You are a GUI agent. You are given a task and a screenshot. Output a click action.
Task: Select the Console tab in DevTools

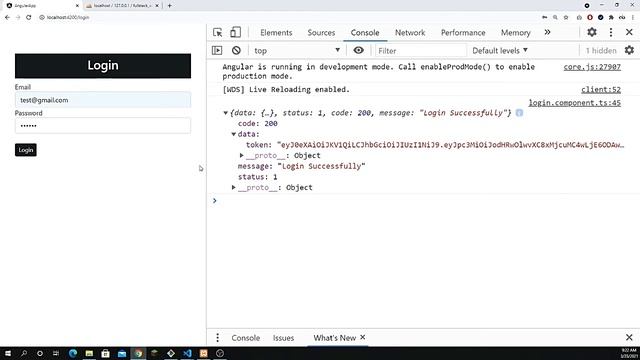(365, 33)
